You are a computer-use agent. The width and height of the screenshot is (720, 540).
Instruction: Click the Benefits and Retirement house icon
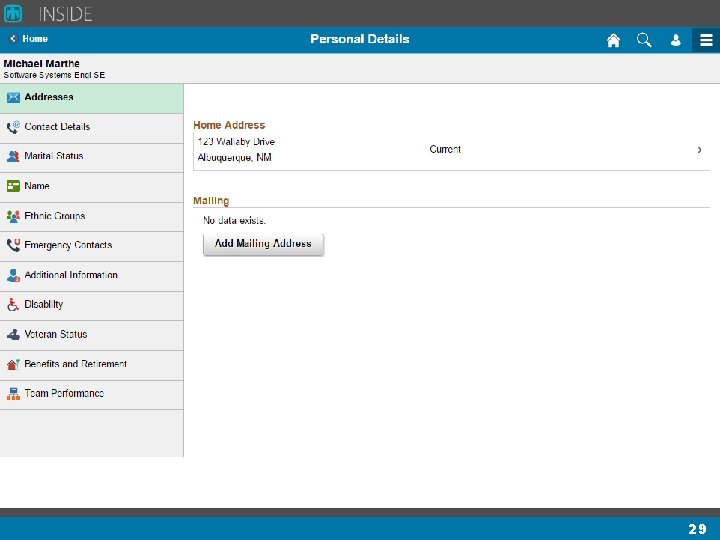pyautogui.click(x=13, y=364)
